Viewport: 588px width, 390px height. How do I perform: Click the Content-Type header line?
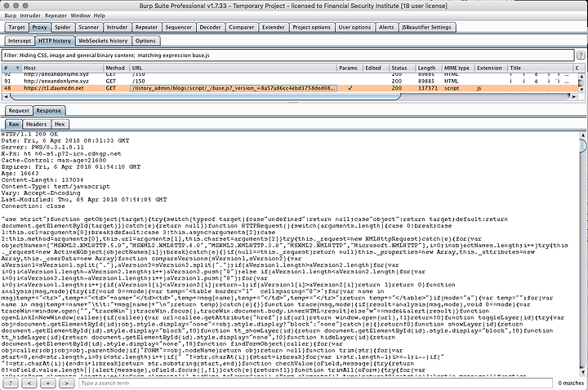click(x=56, y=187)
